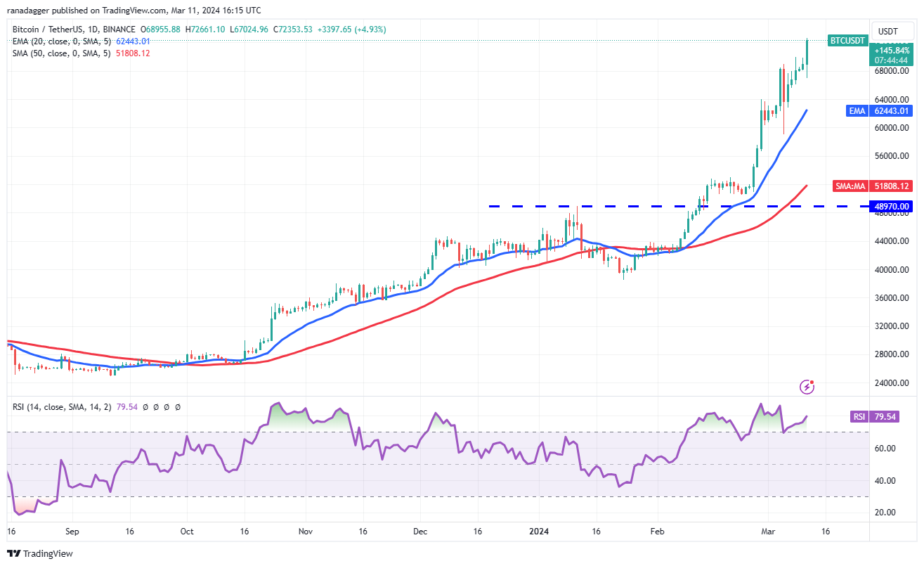Click the 62443.01 tag on the price axis

tap(892, 110)
